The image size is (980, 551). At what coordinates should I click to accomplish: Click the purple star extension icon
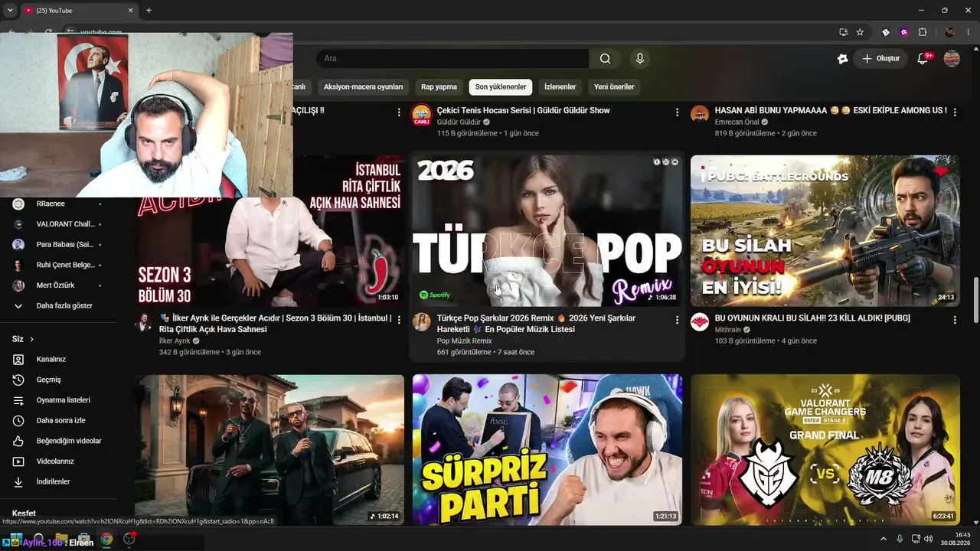[x=904, y=32]
